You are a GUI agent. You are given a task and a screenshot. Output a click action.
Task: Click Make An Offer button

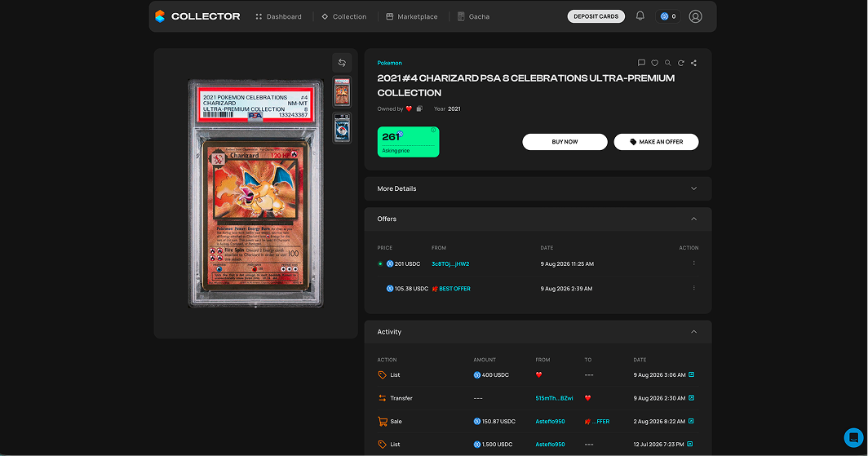pos(656,142)
